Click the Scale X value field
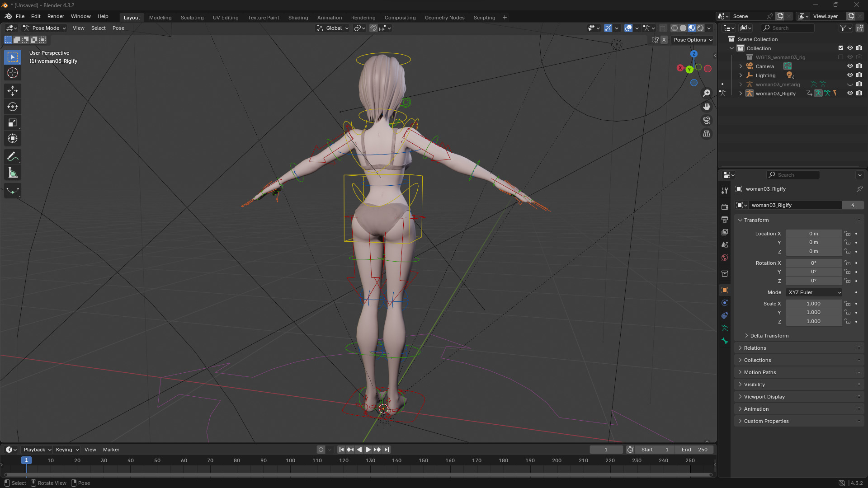868x488 pixels. coord(813,304)
